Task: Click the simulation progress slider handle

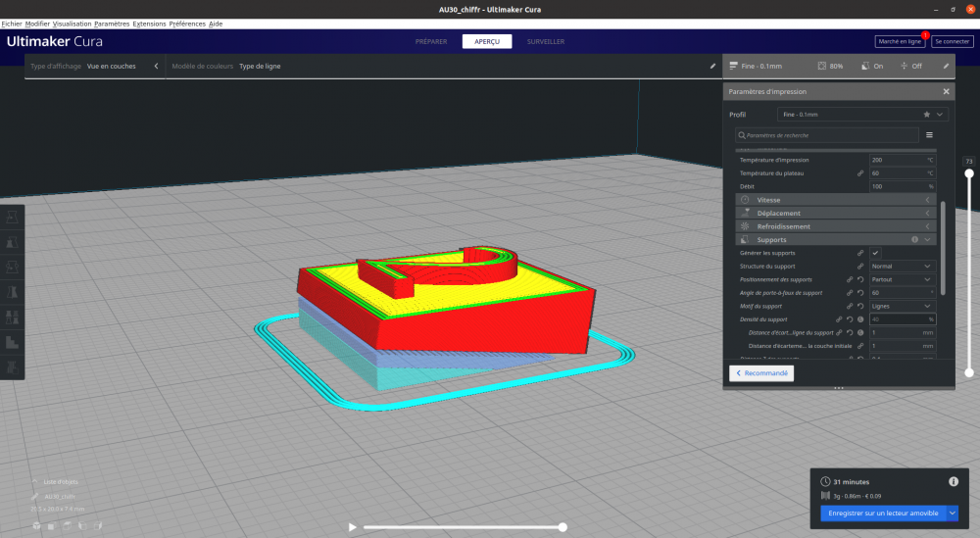Action: (x=563, y=527)
